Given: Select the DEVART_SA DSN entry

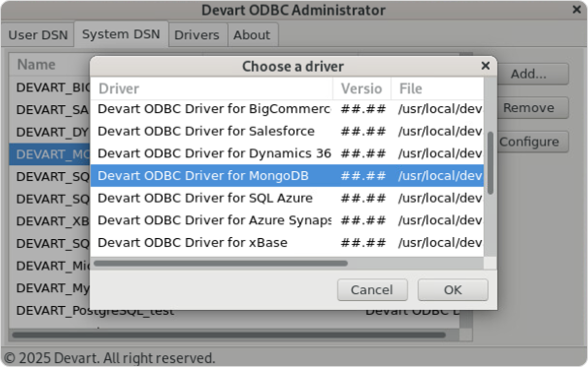Looking at the screenshot, I should point(50,110).
